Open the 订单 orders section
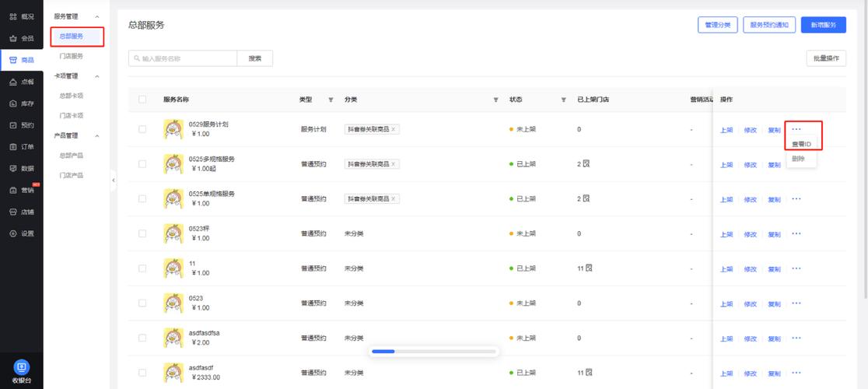 click(22, 146)
